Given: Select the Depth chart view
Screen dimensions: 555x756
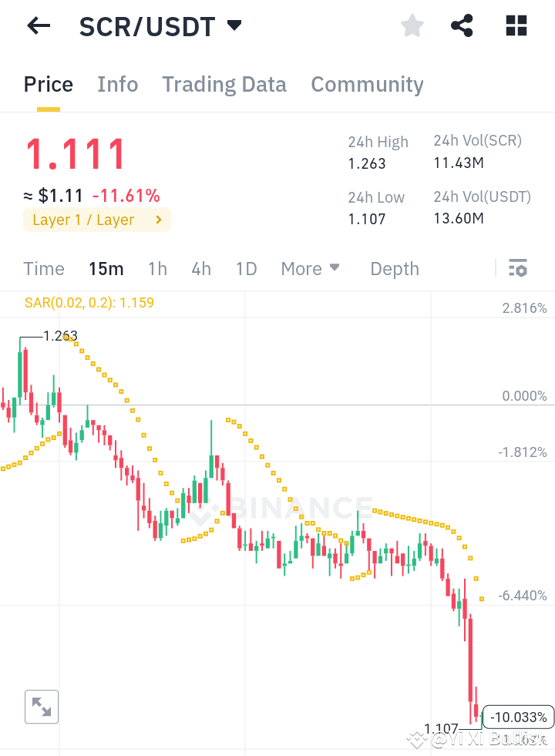Looking at the screenshot, I should click(x=394, y=268).
